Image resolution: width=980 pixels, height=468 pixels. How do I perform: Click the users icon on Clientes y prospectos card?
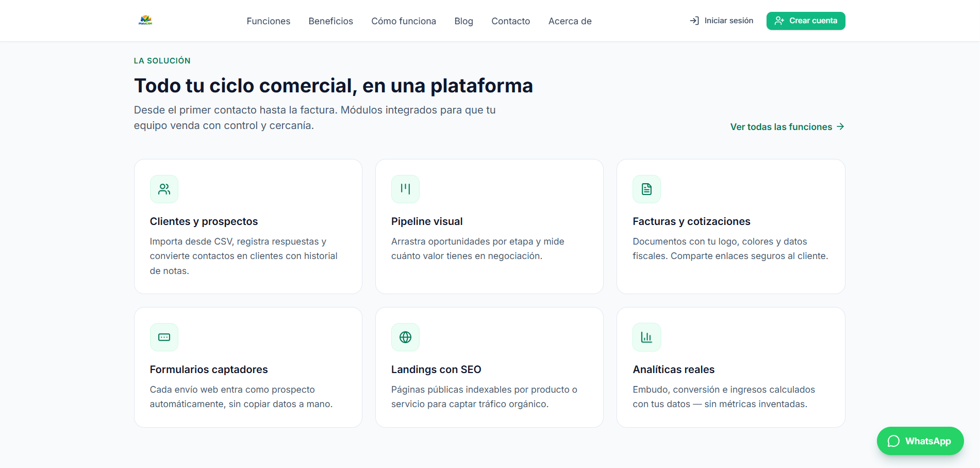(x=164, y=189)
